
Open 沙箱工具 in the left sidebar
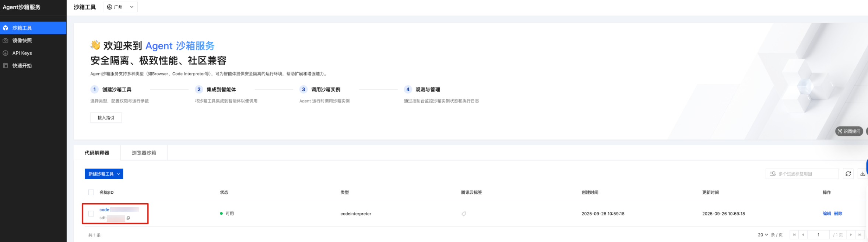(33, 28)
